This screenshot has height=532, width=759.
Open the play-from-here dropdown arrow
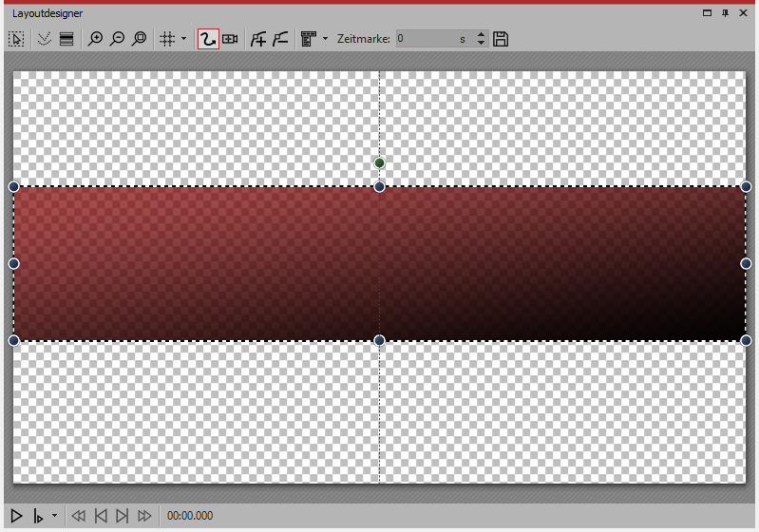54,516
